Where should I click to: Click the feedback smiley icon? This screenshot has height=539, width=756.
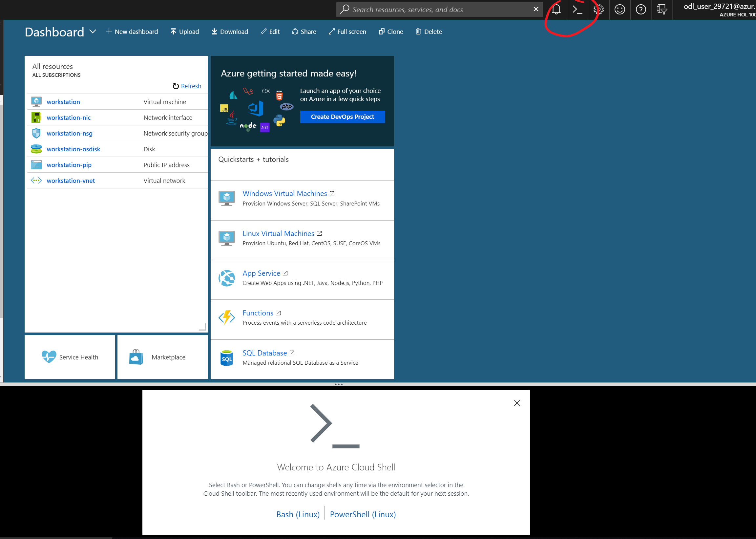(x=619, y=10)
